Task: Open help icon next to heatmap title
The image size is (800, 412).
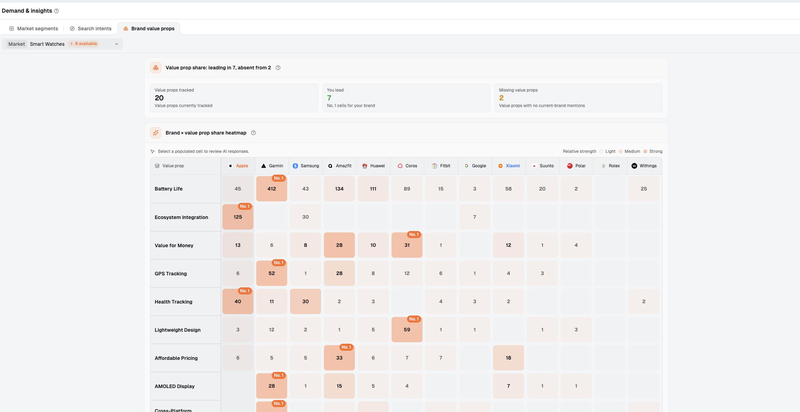Action: pos(253,133)
